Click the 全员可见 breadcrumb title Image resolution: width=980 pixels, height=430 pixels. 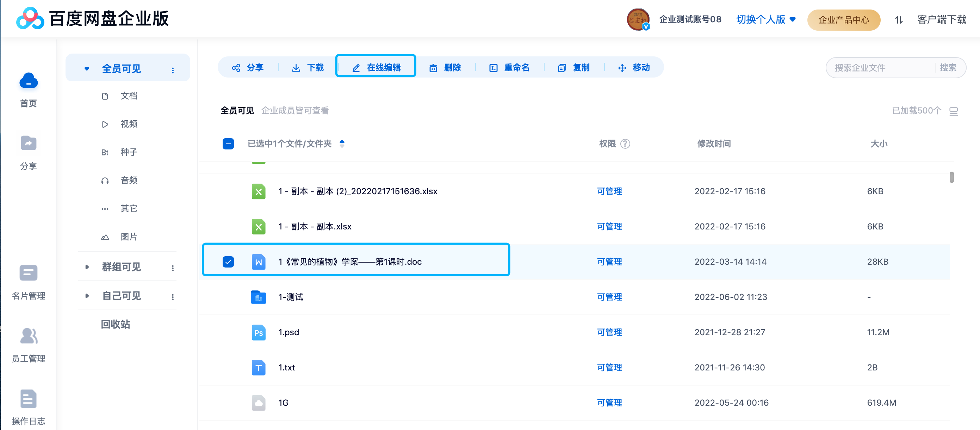pos(237,111)
